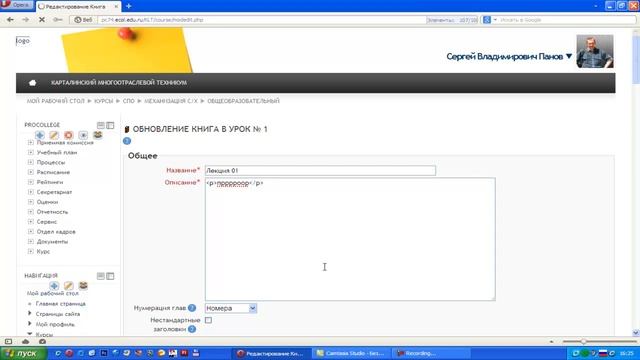Expand the Секретариат tree node
Screen dimensions: 640x360
click(31, 192)
